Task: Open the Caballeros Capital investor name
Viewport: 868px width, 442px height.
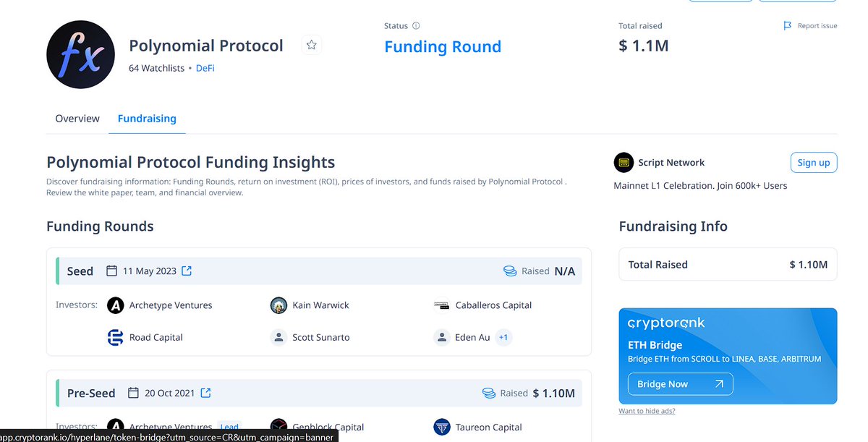Action: coord(493,305)
